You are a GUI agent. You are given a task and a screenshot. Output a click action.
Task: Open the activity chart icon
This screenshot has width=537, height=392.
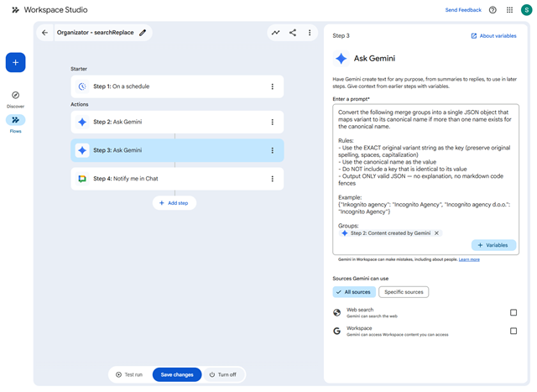click(276, 33)
